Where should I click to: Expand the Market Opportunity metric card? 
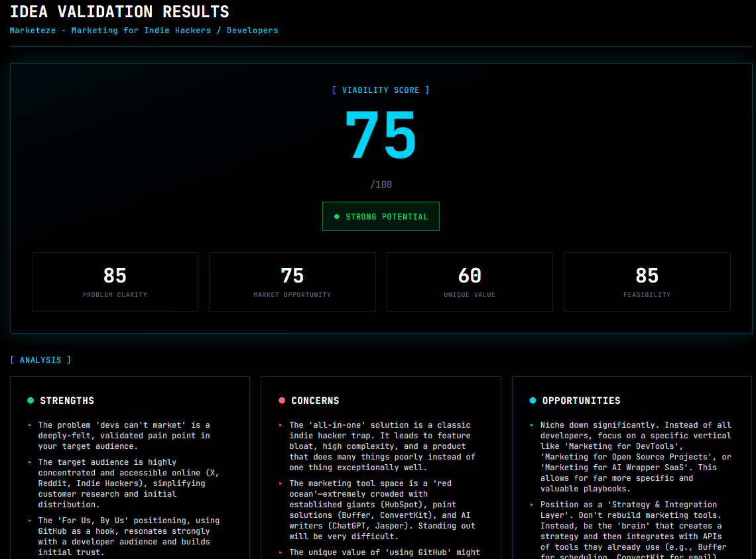(292, 281)
